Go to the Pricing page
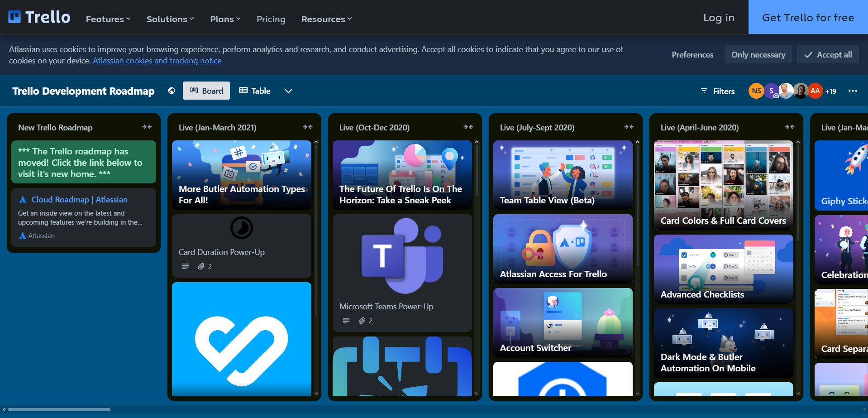868x418 pixels. (271, 19)
